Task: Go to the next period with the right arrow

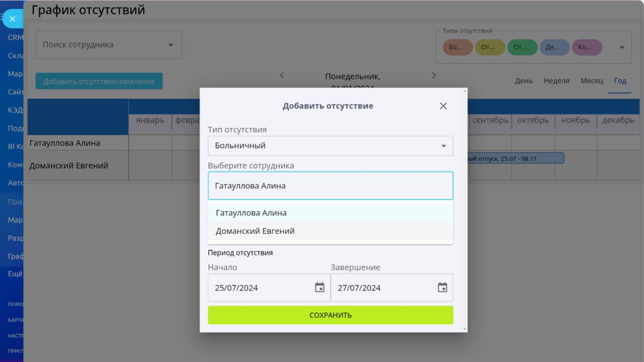Action: click(x=434, y=75)
